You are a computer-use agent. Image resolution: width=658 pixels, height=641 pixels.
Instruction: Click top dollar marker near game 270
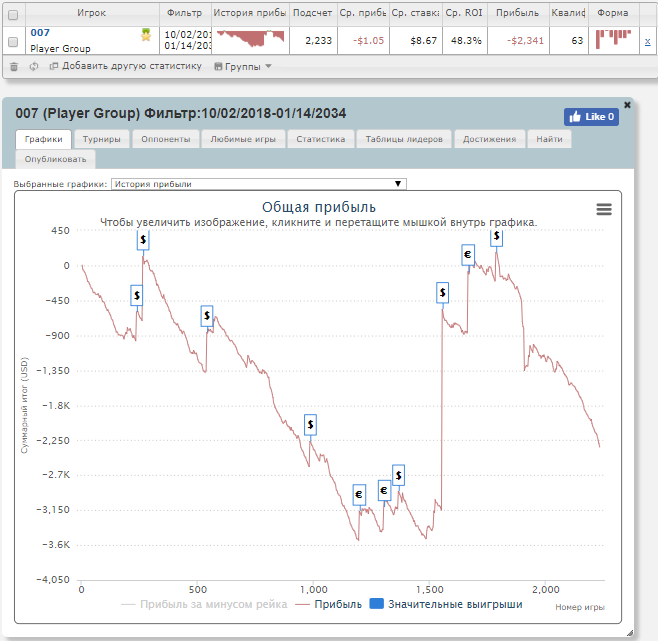tap(143, 240)
